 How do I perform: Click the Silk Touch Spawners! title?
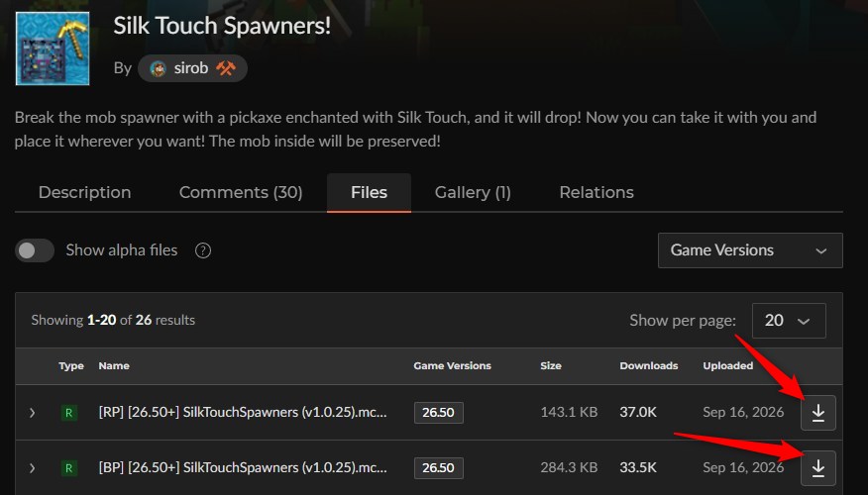(222, 26)
